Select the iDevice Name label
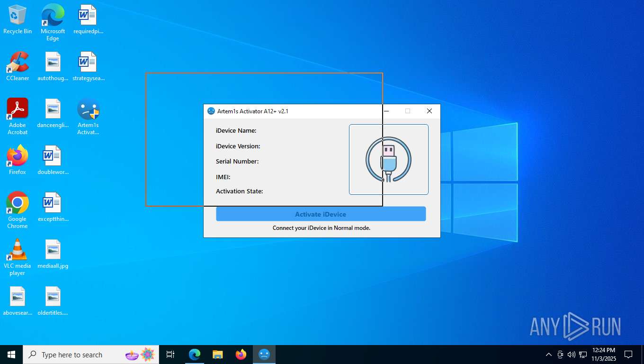The height and width of the screenshot is (364, 644). pyautogui.click(x=236, y=130)
